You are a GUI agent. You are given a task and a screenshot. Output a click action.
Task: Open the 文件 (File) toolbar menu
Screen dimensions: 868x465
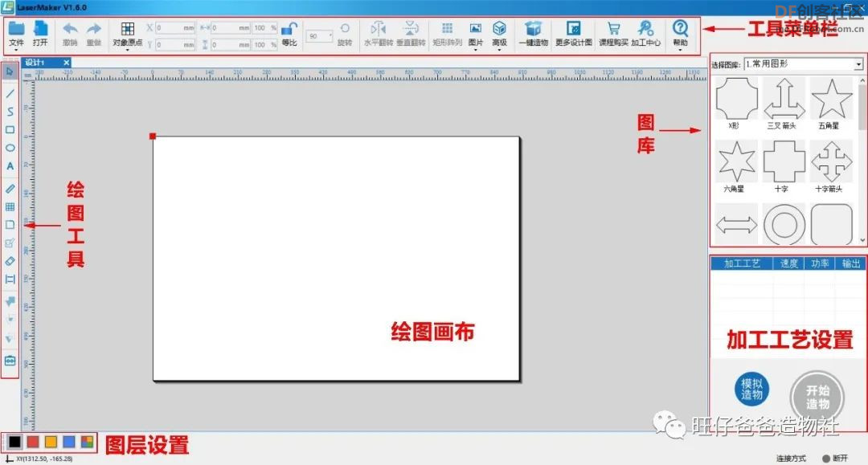pyautogui.click(x=16, y=35)
